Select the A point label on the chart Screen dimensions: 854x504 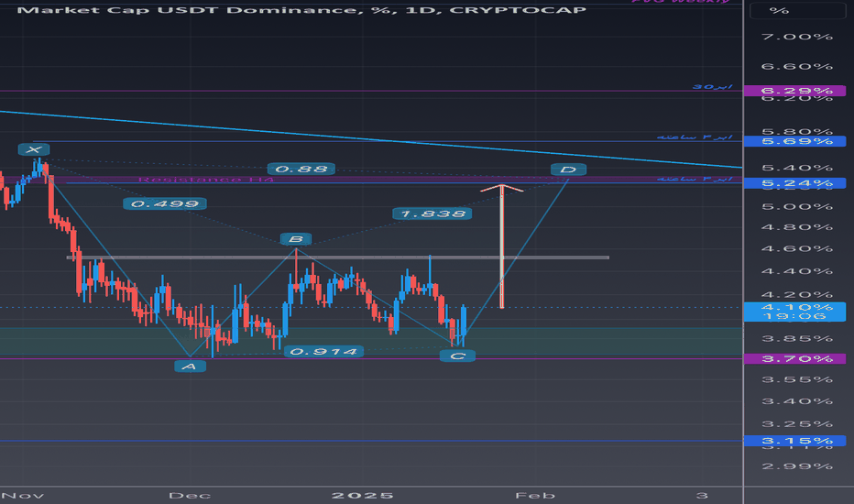pyautogui.click(x=190, y=367)
